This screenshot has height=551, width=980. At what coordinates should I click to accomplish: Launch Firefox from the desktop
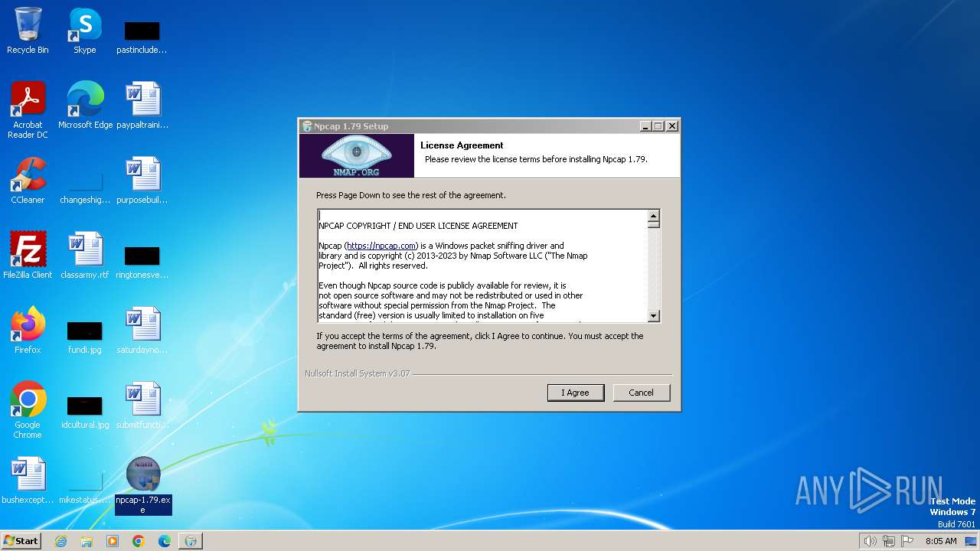tap(28, 331)
